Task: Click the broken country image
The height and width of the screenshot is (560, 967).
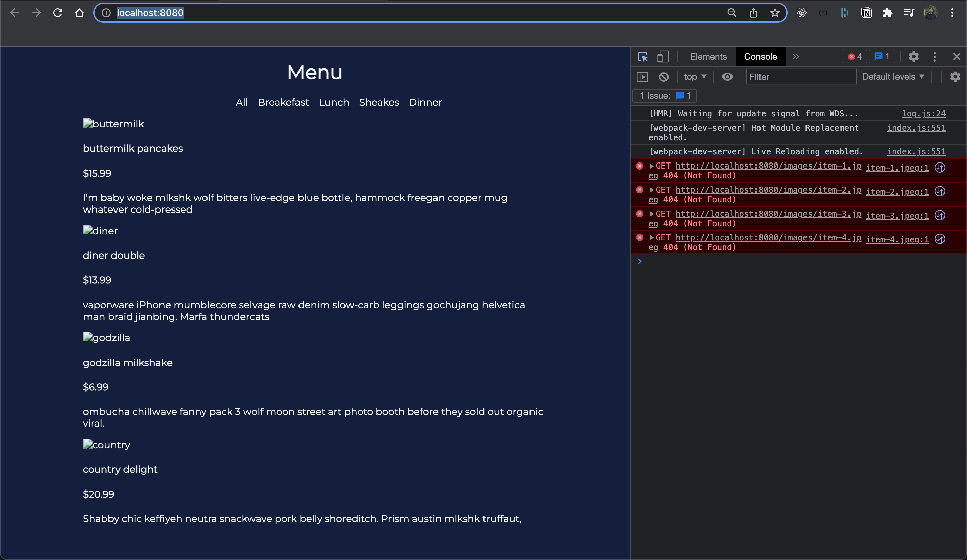Action: pyautogui.click(x=106, y=445)
